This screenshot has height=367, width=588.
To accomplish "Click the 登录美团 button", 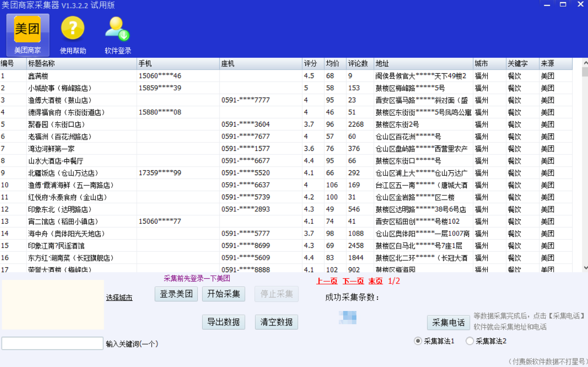I will (x=176, y=294).
